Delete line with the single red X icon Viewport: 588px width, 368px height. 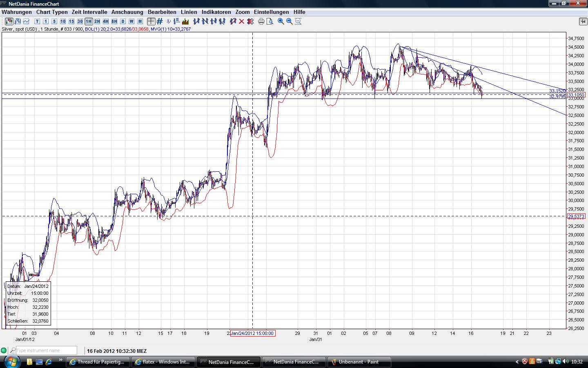click(x=241, y=21)
